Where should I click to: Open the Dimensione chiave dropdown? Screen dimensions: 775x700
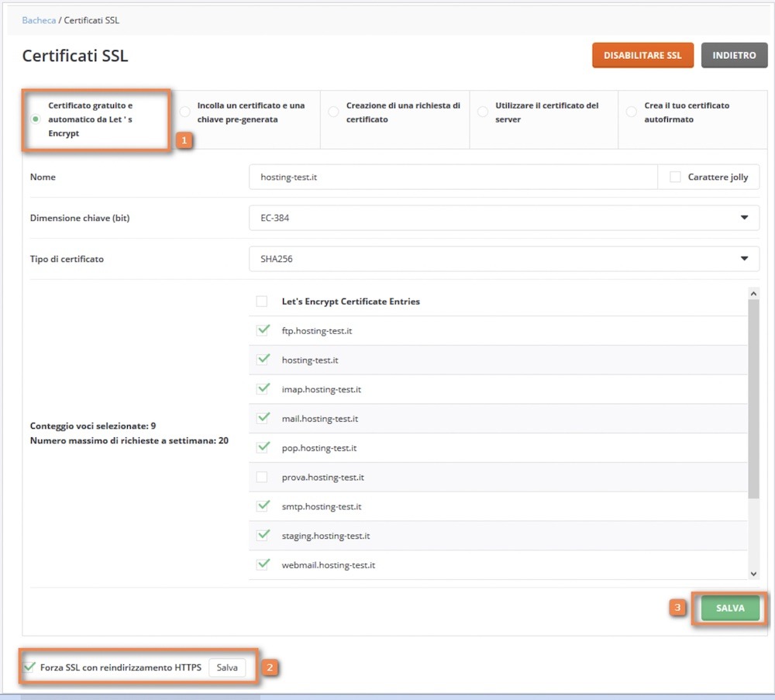click(504, 218)
